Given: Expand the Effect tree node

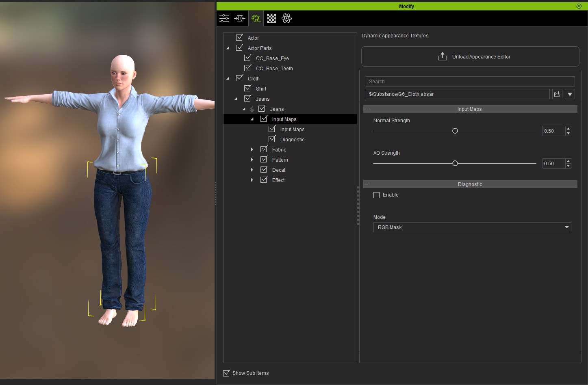Looking at the screenshot, I should coord(252,180).
